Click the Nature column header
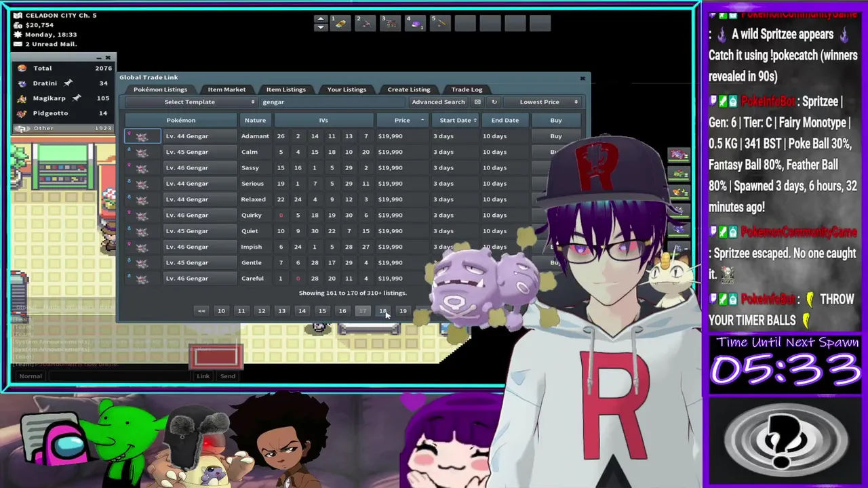The width and height of the screenshot is (868, 488). [255, 120]
